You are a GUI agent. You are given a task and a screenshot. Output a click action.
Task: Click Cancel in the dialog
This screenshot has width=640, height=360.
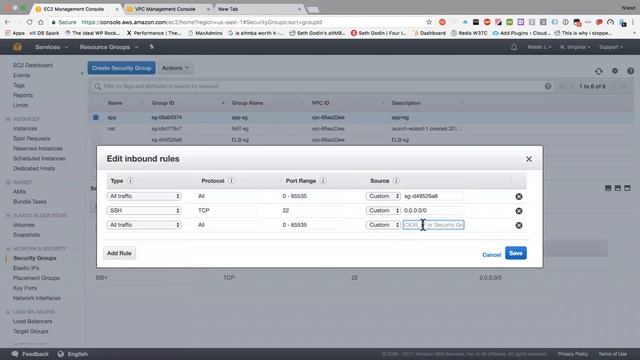491,255
